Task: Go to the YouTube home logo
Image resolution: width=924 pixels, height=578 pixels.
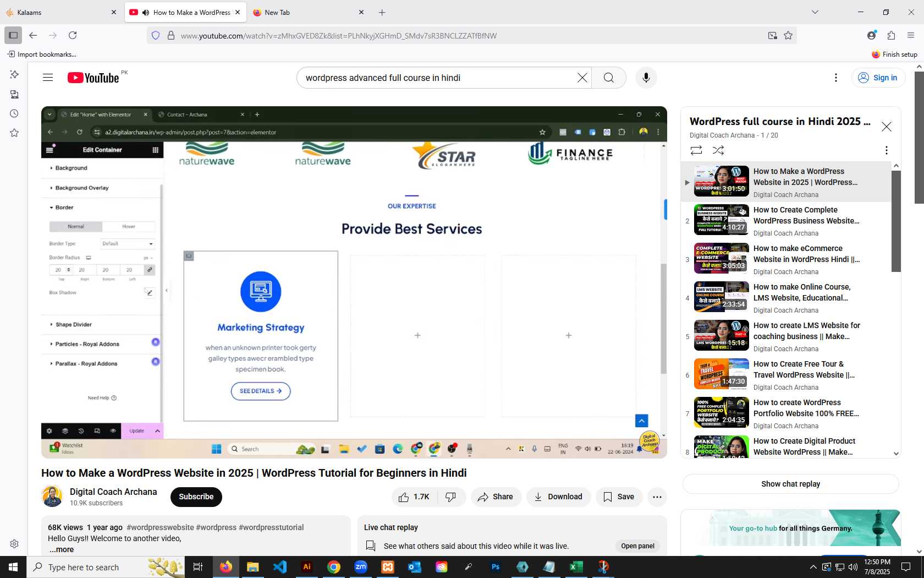Action: coord(93,78)
